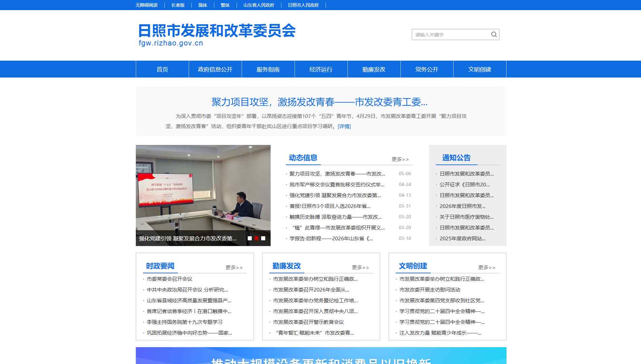Select first carousel indicator square
641x364 pixels.
(x=250, y=238)
